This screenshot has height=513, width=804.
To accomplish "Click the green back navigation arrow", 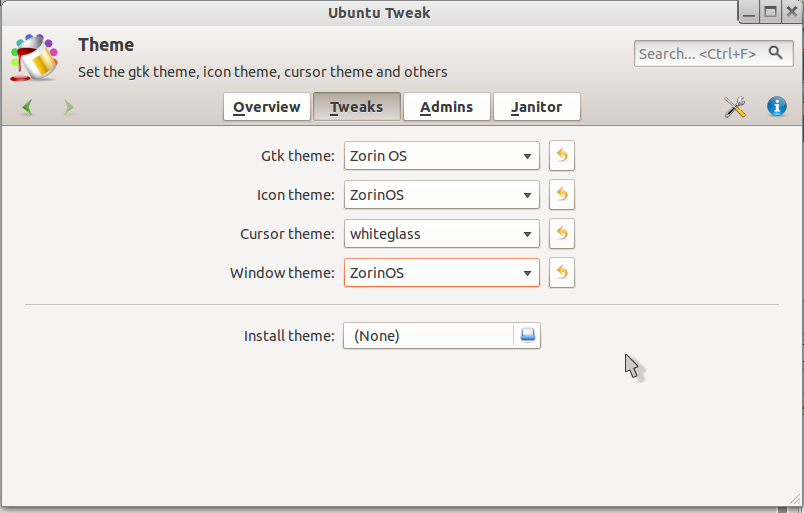I will (27, 107).
